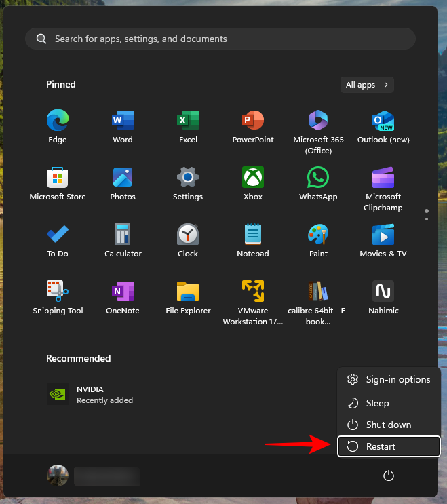Click the Start menu search box

tap(220, 39)
